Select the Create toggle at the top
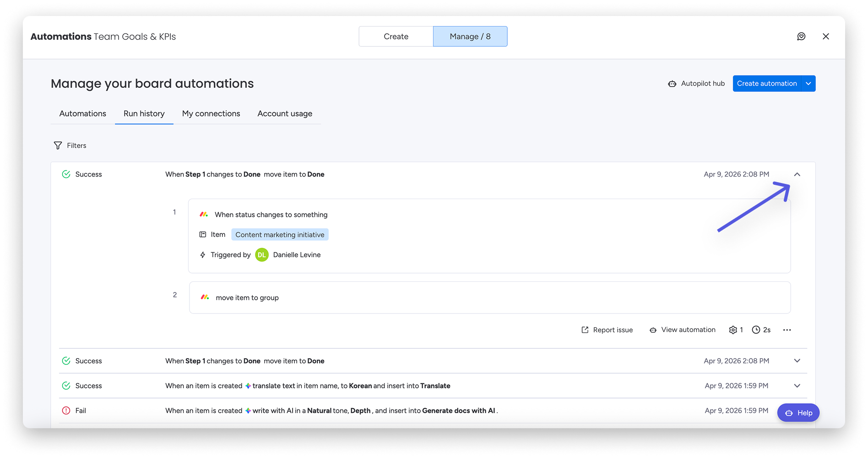Viewport: 868px width, 458px height. pyautogui.click(x=396, y=37)
